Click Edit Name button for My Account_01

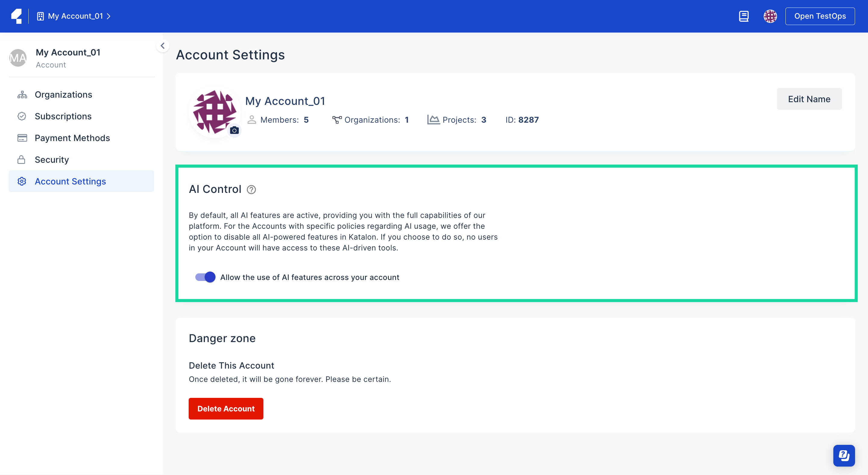click(x=810, y=99)
